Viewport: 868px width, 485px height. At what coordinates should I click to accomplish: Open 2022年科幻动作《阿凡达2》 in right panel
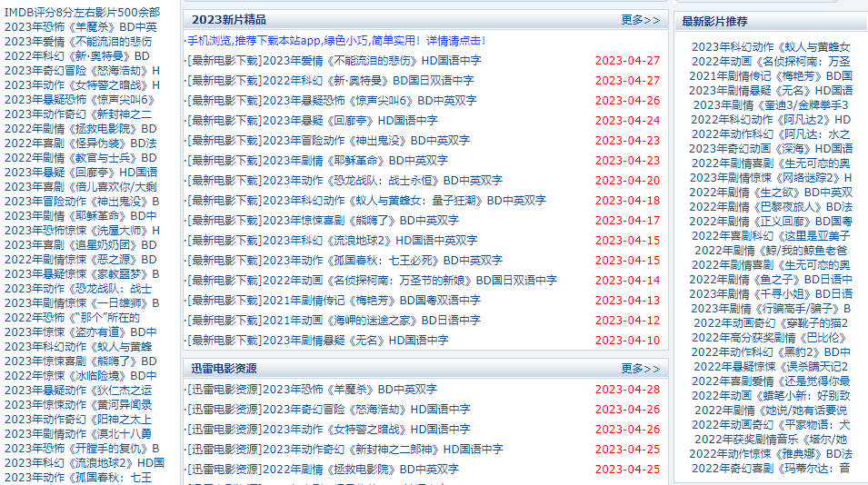(x=771, y=120)
